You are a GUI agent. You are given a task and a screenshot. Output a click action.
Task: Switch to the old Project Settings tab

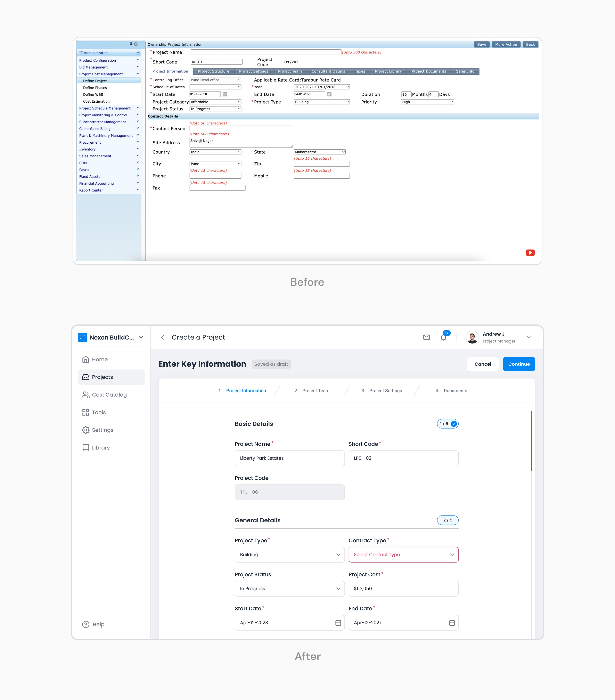[x=254, y=71]
